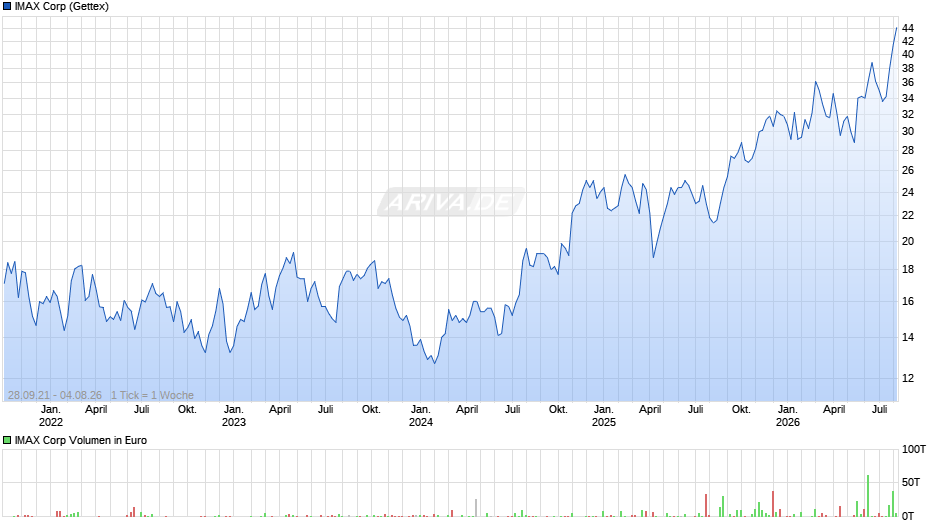Viewport: 940px width, 526px height.
Task: Click the 'Jan. 2022' axis label
Action: (51, 416)
